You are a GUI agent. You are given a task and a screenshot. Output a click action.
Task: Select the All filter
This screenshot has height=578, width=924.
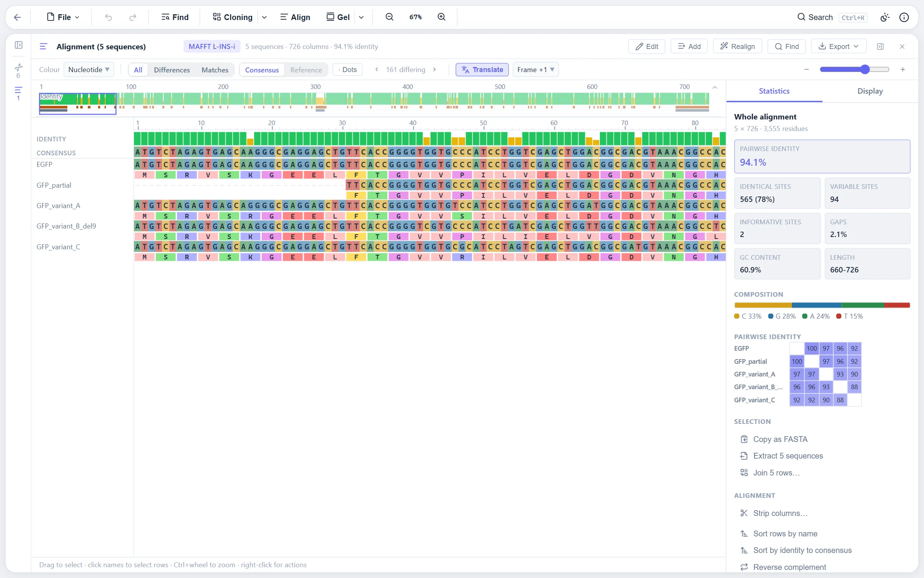(138, 70)
